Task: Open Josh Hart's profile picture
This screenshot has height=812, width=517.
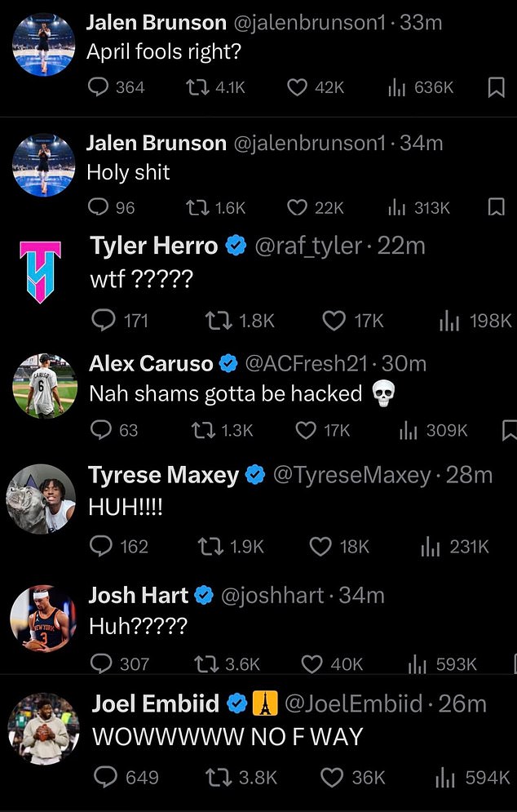Action: (x=42, y=618)
